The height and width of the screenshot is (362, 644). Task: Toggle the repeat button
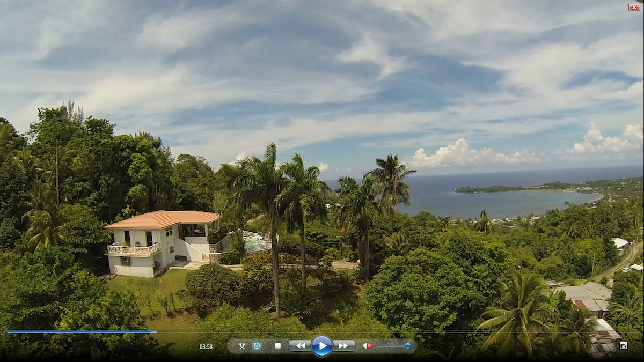(x=257, y=346)
